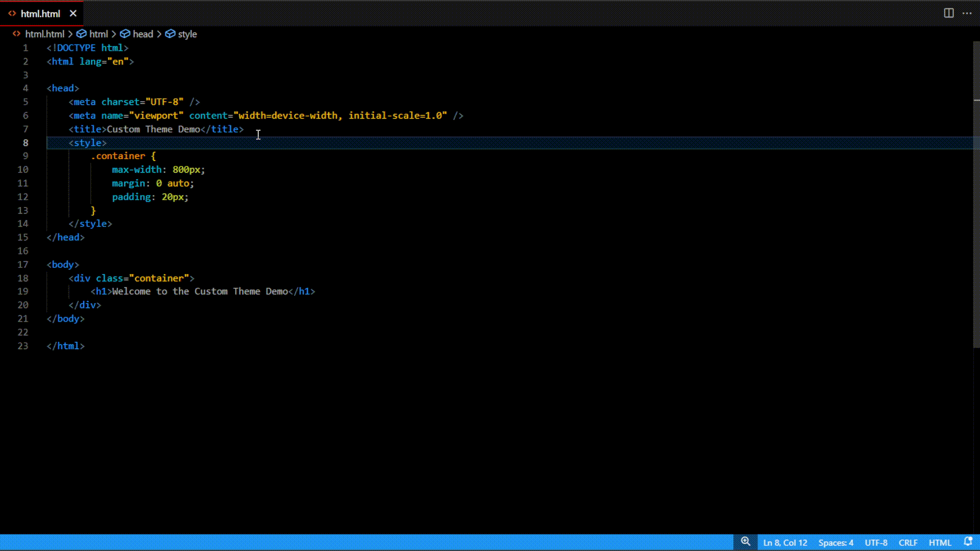Expand the head breadcrumb dropdown
The image size is (980, 551).
click(x=142, y=34)
